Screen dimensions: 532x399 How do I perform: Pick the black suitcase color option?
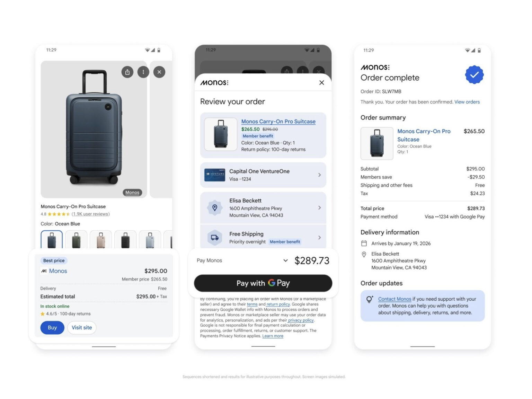(x=125, y=240)
